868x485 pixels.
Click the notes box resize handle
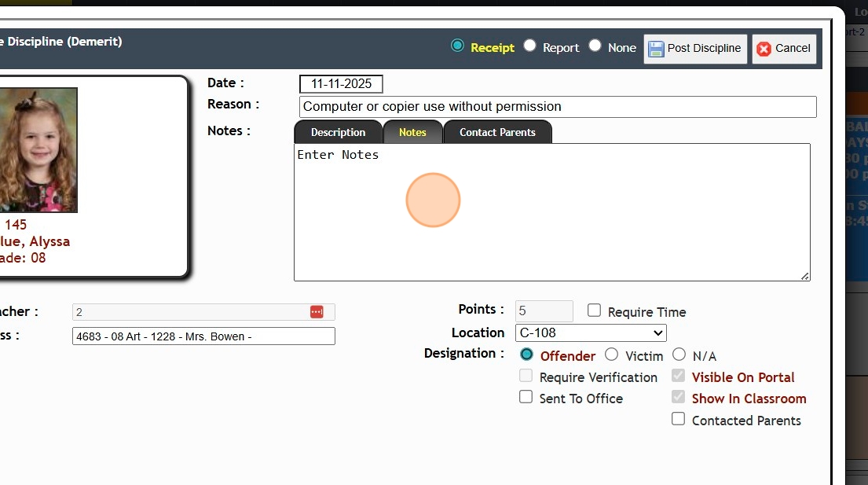coord(805,276)
